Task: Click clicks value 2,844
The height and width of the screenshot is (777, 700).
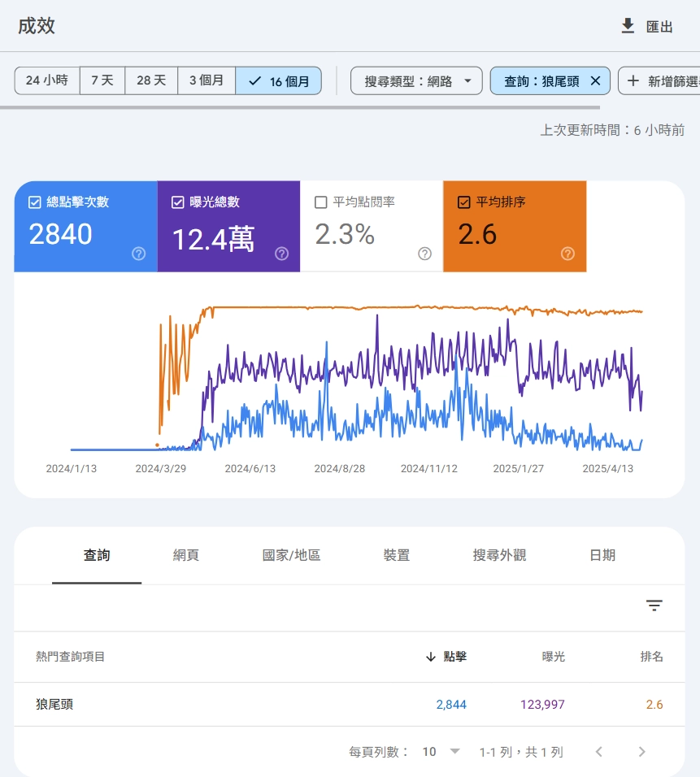Action: 451,704
